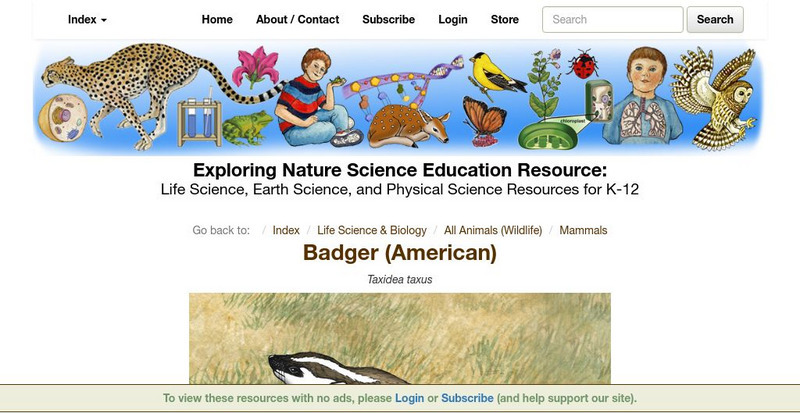This screenshot has width=800, height=413.
Task: Open the Index dropdown menu
Action: 87,19
